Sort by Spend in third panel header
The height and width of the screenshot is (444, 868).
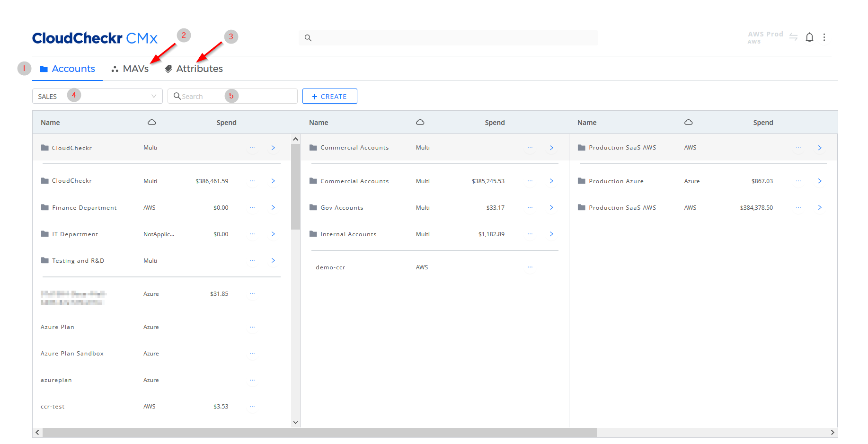[x=763, y=123]
